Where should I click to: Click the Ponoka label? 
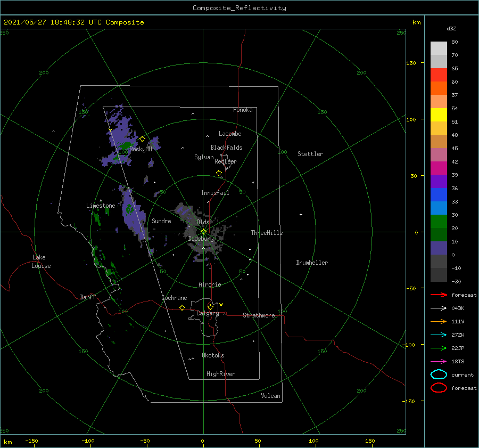[x=243, y=110]
